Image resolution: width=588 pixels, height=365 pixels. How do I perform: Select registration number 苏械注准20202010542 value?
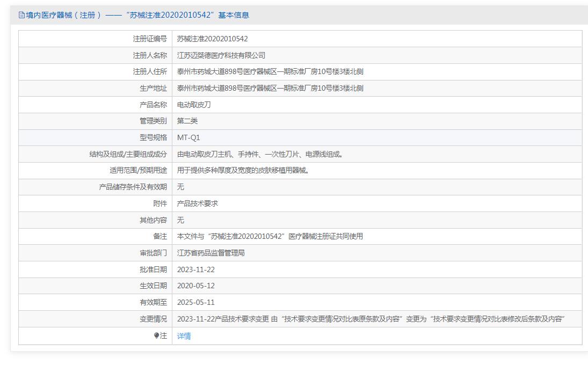coord(212,39)
